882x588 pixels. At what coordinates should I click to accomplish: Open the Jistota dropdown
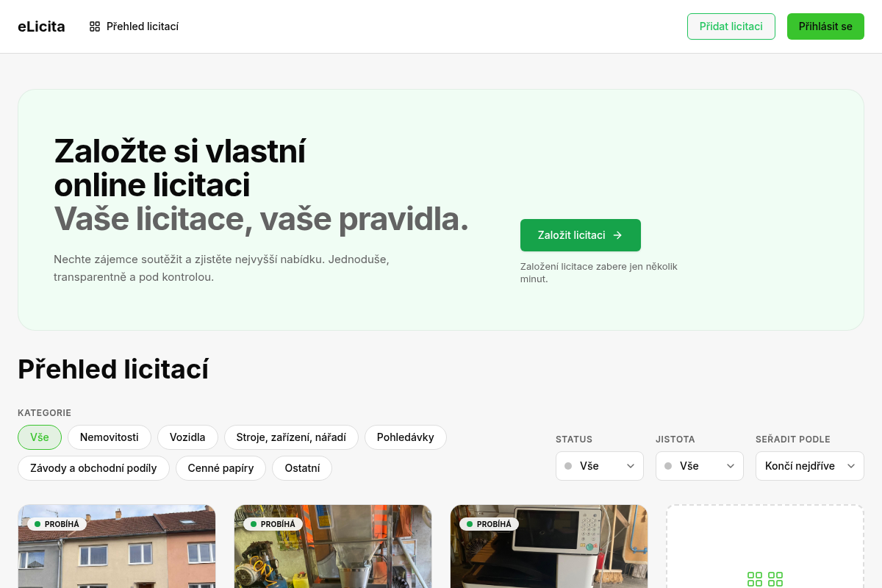tap(700, 466)
